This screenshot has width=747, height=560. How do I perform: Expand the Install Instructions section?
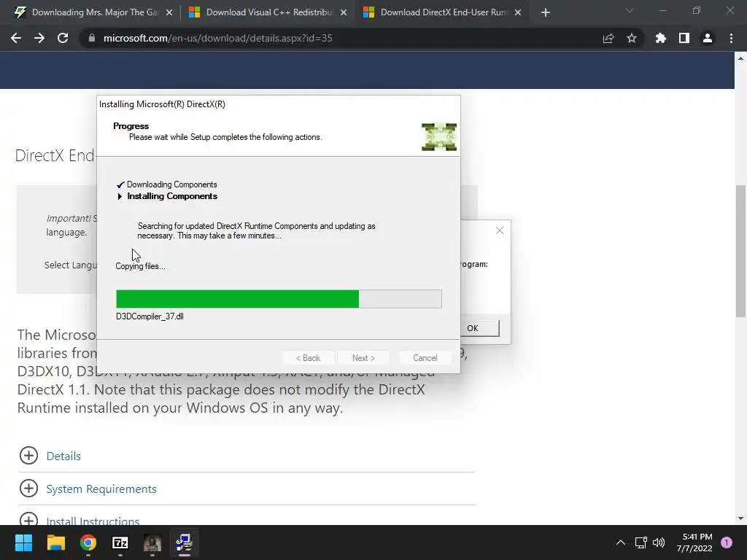coord(28,519)
